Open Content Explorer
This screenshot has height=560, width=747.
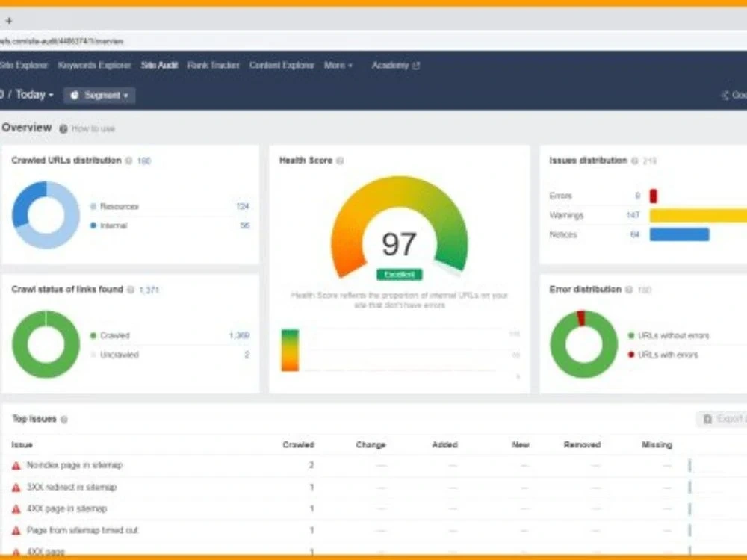coord(282,65)
